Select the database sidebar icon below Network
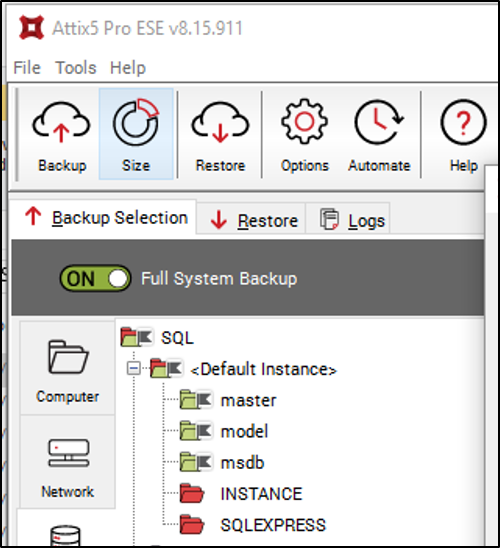This screenshot has width=500, height=548. (x=66, y=536)
